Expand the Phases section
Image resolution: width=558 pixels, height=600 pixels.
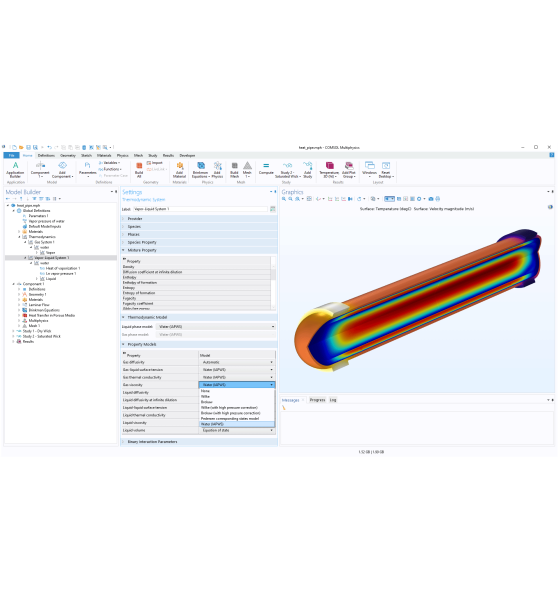pos(199,234)
